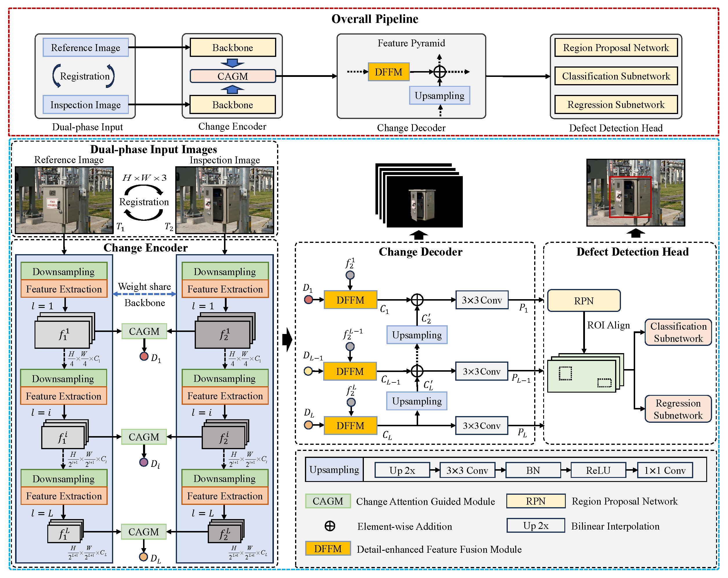The height and width of the screenshot is (578, 728).
Task: Click the RPN box in Defect Detection Head
Action: (584, 301)
